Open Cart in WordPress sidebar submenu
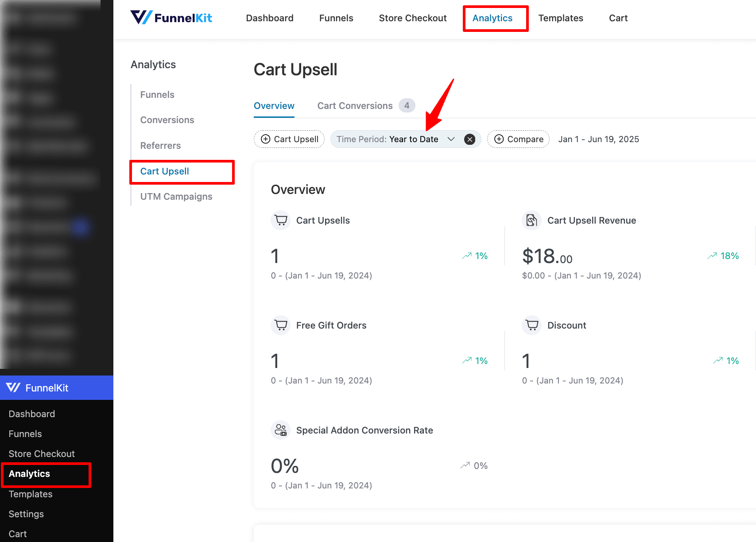The width and height of the screenshot is (756, 542). (18, 534)
